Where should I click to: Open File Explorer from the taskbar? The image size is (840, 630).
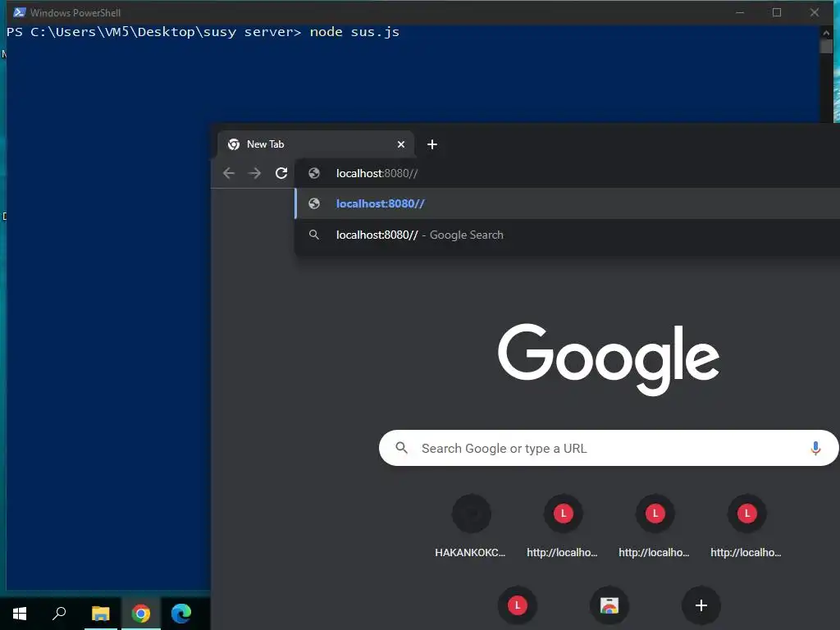click(100, 614)
